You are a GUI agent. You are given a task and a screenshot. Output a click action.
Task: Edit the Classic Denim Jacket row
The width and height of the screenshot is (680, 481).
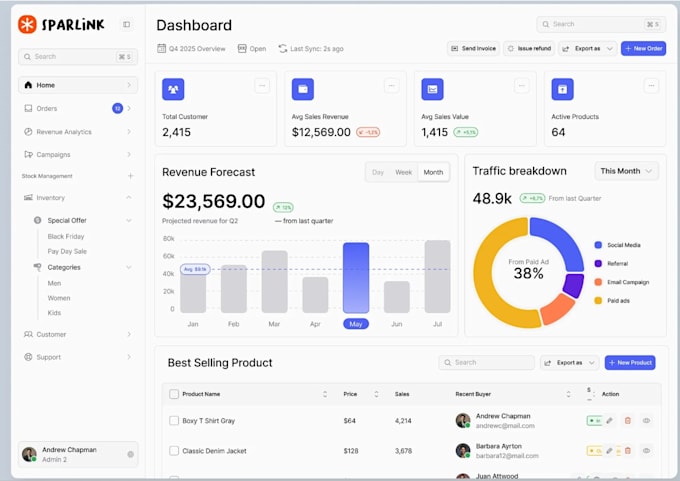tap(609, 451)
